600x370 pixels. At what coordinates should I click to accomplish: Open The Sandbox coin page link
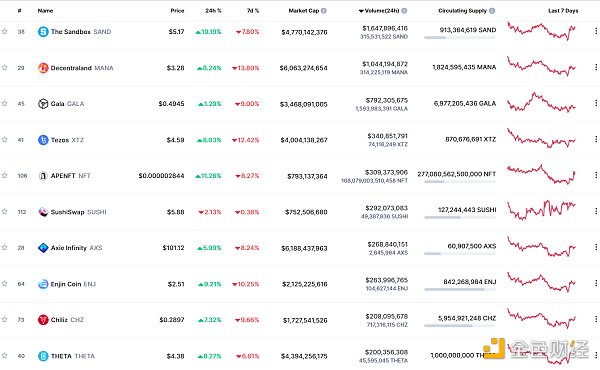(81, 32)
